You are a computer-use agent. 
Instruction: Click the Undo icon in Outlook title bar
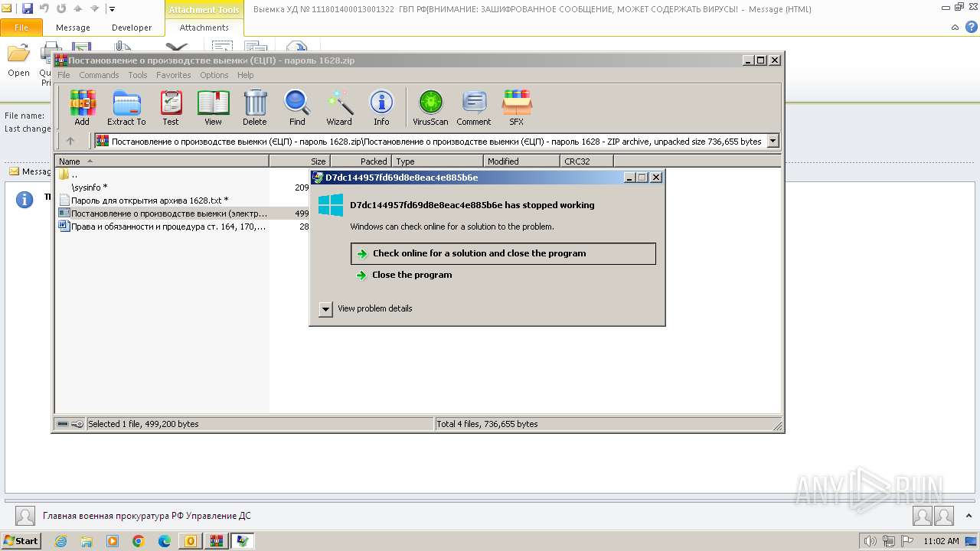pyautogui.click(x=44, y=8)
